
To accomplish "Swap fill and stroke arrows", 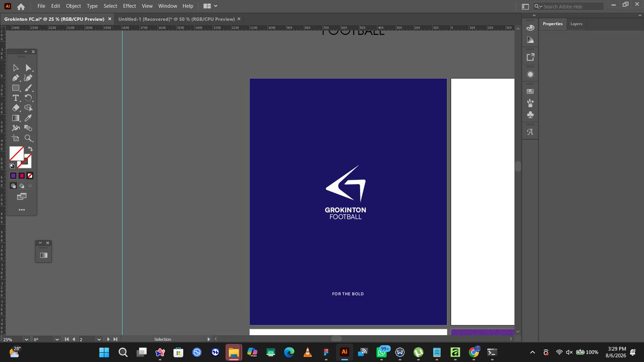I will [31, 149].
